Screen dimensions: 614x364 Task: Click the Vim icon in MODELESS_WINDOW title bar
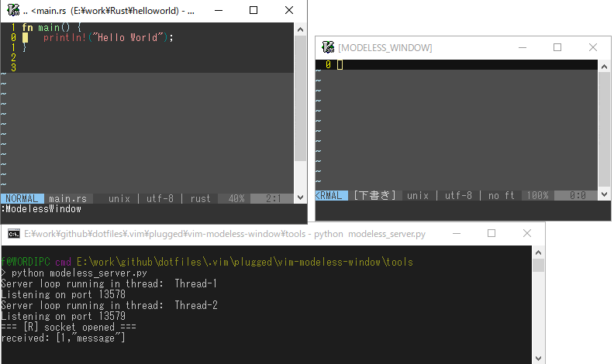(328, 47)
